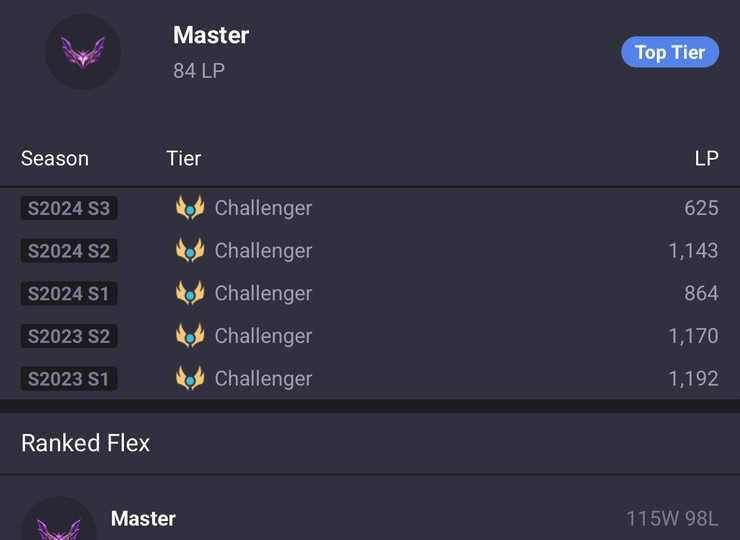Click the S2023 S2 Challenger icon
740x540 pixels.
pos(190,336)
